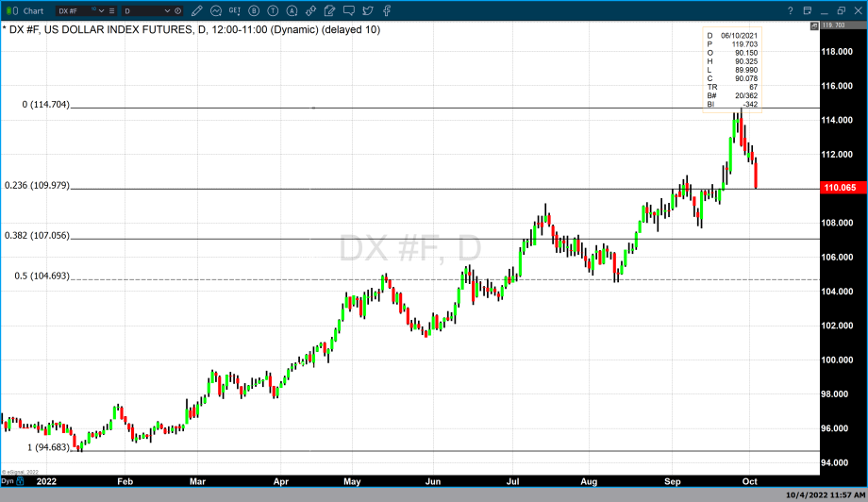Share the chart on Facebook
Screen dimensions: 868x502
[x=387, y=10]
